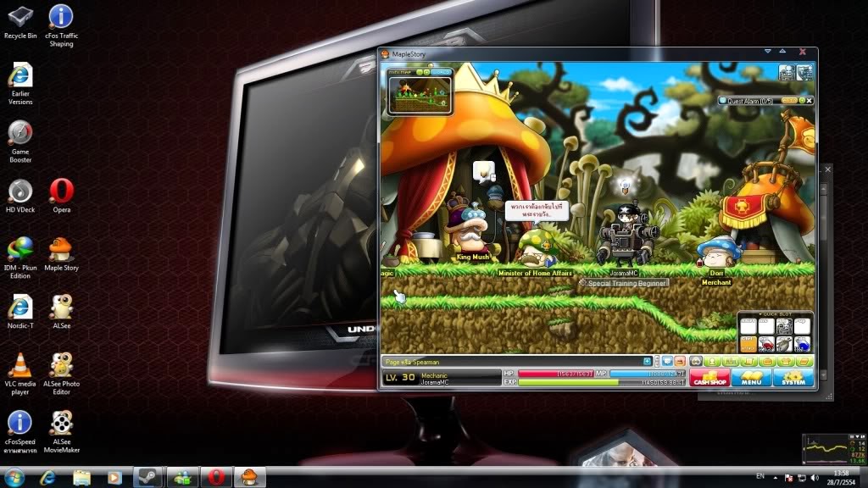Click the red HP gauge
Viewport: 868px width, 488px height.
click(x=556, y=374)
